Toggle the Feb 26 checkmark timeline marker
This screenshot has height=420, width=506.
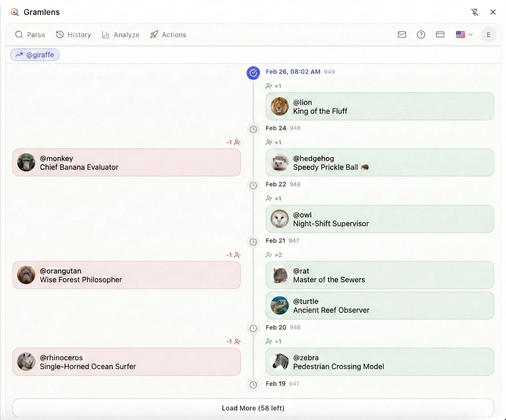[253, 73]
